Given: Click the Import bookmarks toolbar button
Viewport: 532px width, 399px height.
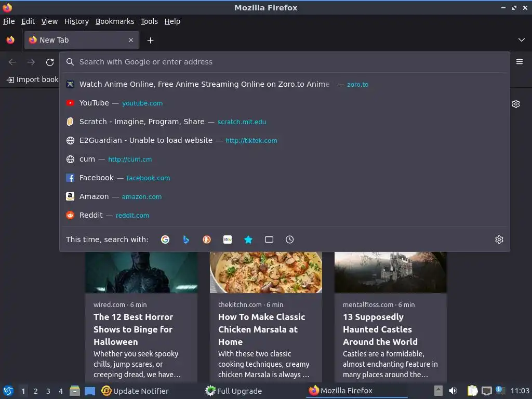Looking at the screenshot, I should [x=33, y=79].
